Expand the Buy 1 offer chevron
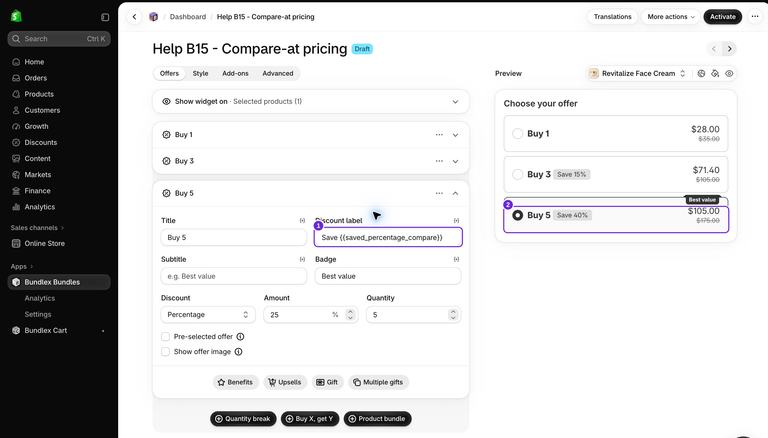768x438 pixels. [456, 135]
